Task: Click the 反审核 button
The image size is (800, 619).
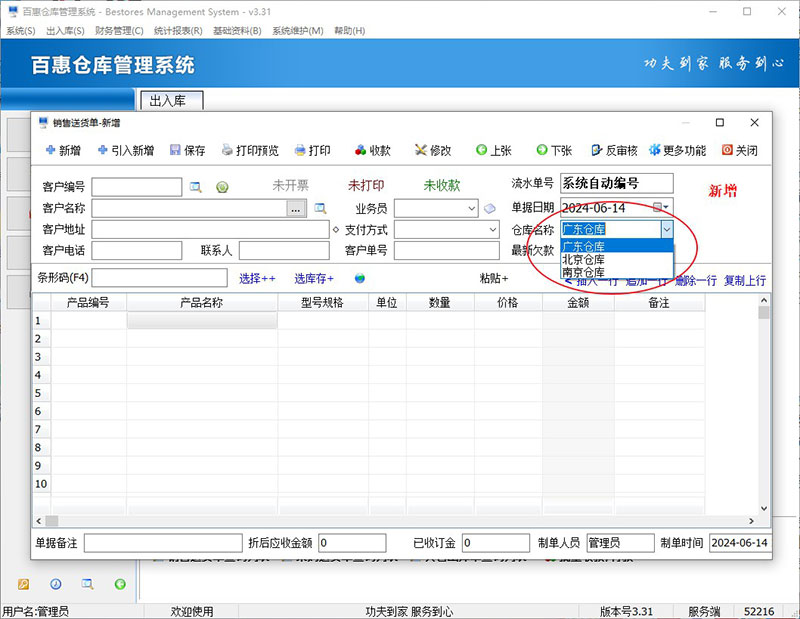Action: coord(614,150)
